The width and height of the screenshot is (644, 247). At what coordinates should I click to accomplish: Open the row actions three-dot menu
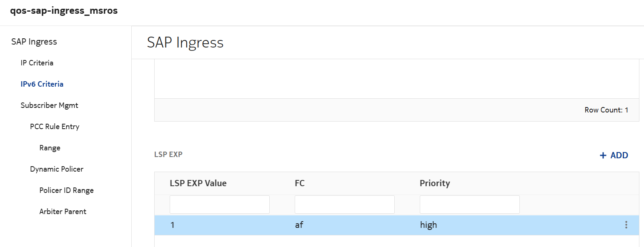pos(626,225)
